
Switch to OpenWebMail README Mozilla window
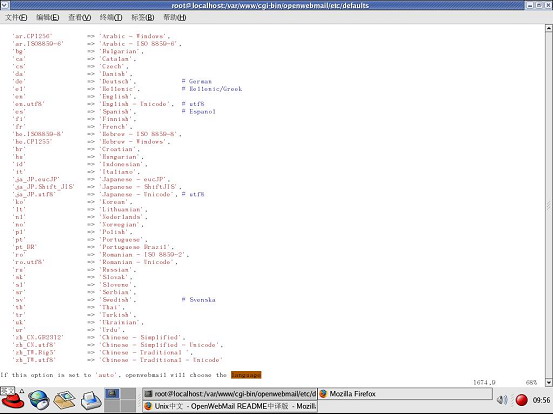230,406
